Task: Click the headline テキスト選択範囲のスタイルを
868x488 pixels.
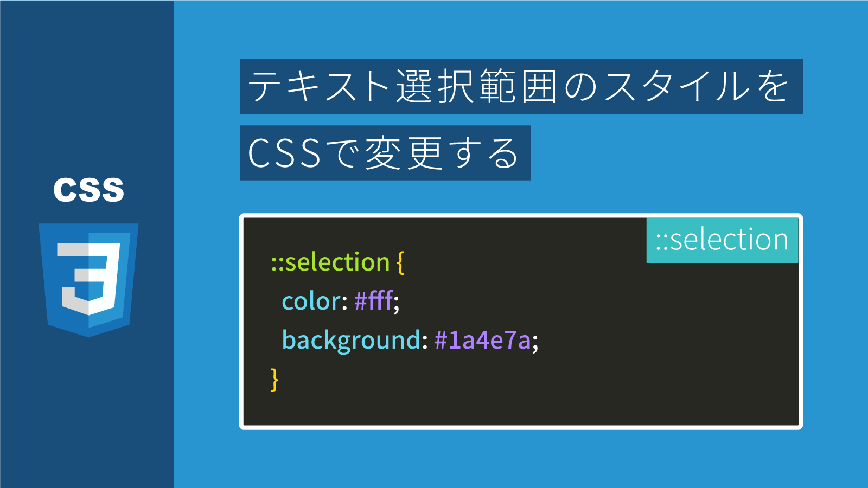Action: (521, 87)
